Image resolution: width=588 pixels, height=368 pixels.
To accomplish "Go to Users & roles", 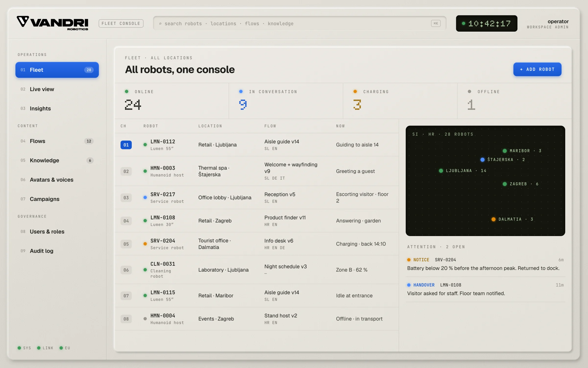I will [57, 232].
